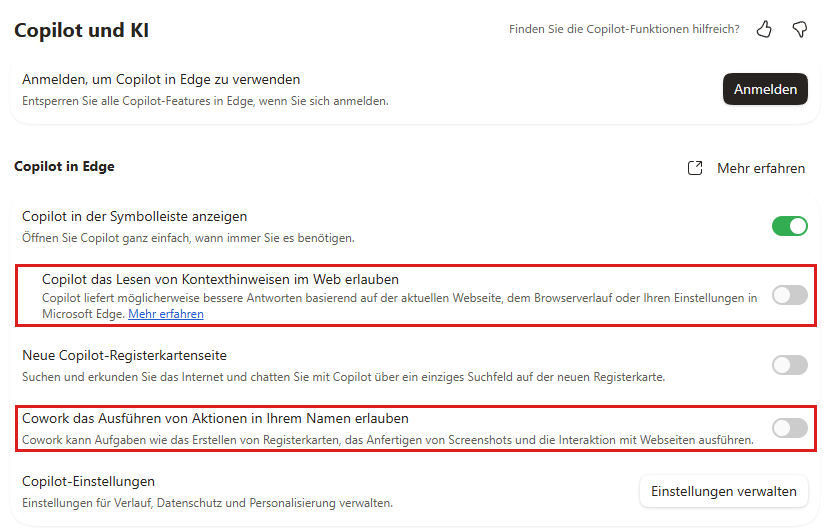Screen dimensions: 832x531
Task: Enable Copilot das Lesen von Kontexthinweisen toggle
Action: coord(790,295)
